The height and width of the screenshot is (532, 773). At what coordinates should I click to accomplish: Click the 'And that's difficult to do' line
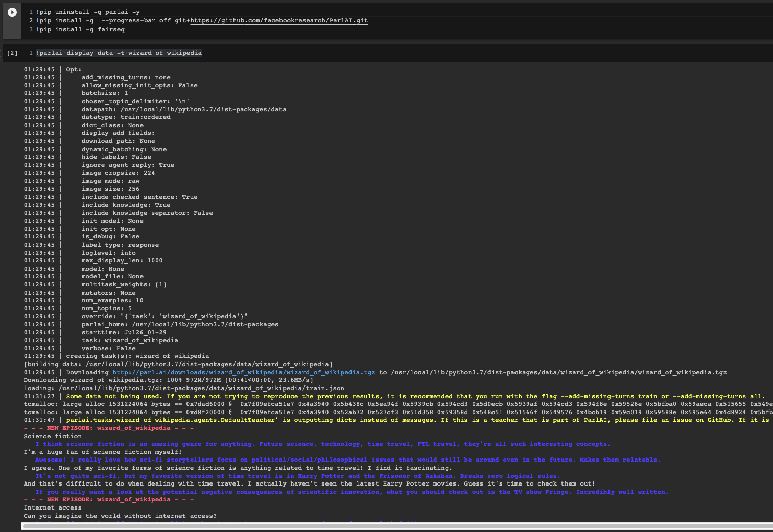pyautogui.click(x=309, y=483)
